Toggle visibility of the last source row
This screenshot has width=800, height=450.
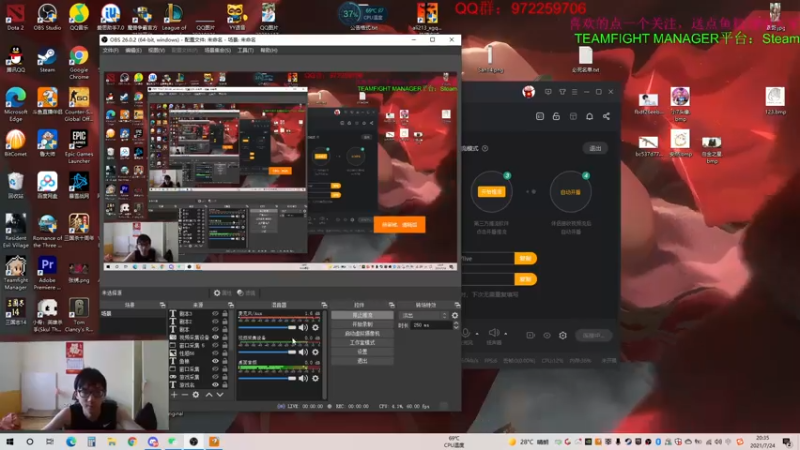click(x=215, y=385)
